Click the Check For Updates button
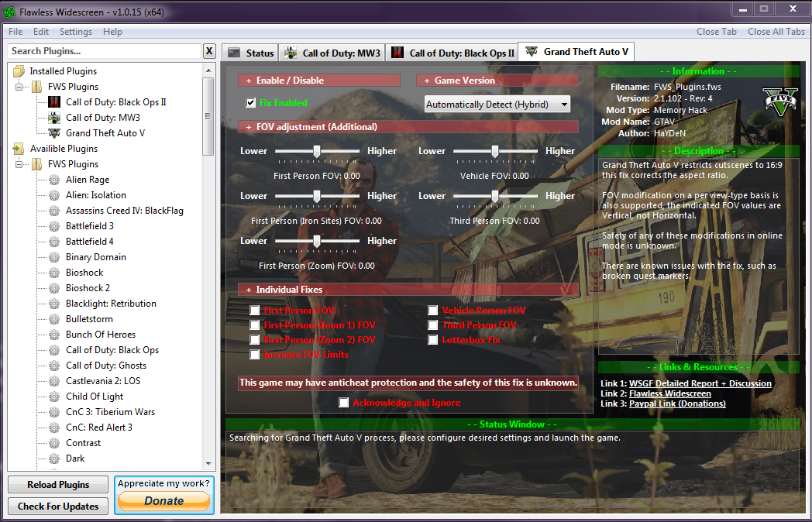 58,506
